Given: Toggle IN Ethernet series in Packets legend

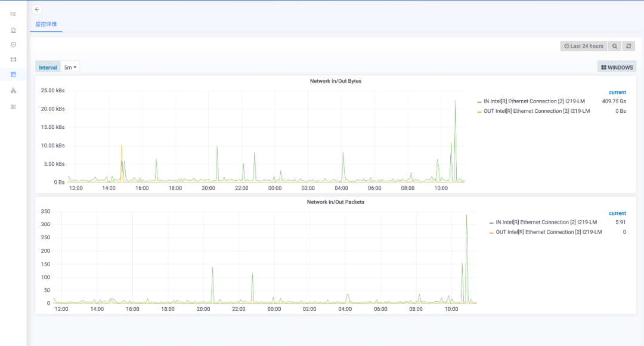Looking at the screenshot, I should coord(546,222).
